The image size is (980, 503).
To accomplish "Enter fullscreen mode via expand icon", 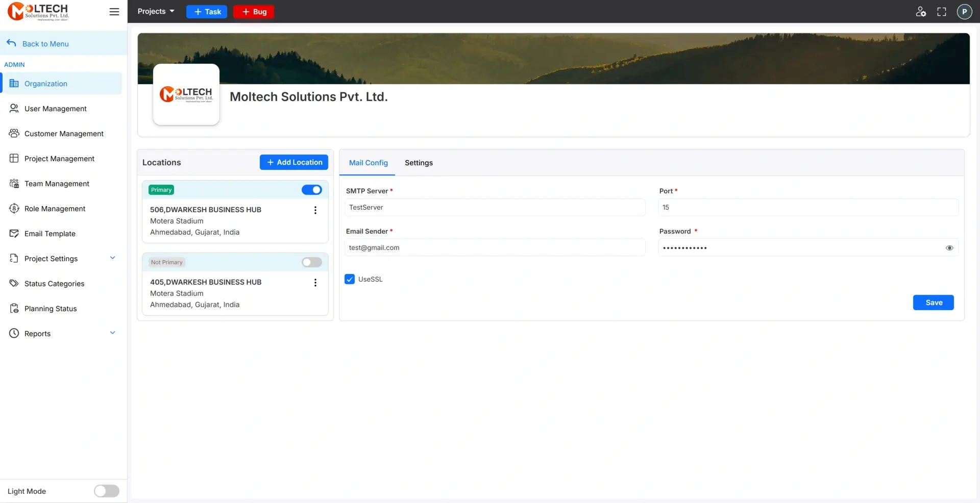I will click(x=942, y=12).
